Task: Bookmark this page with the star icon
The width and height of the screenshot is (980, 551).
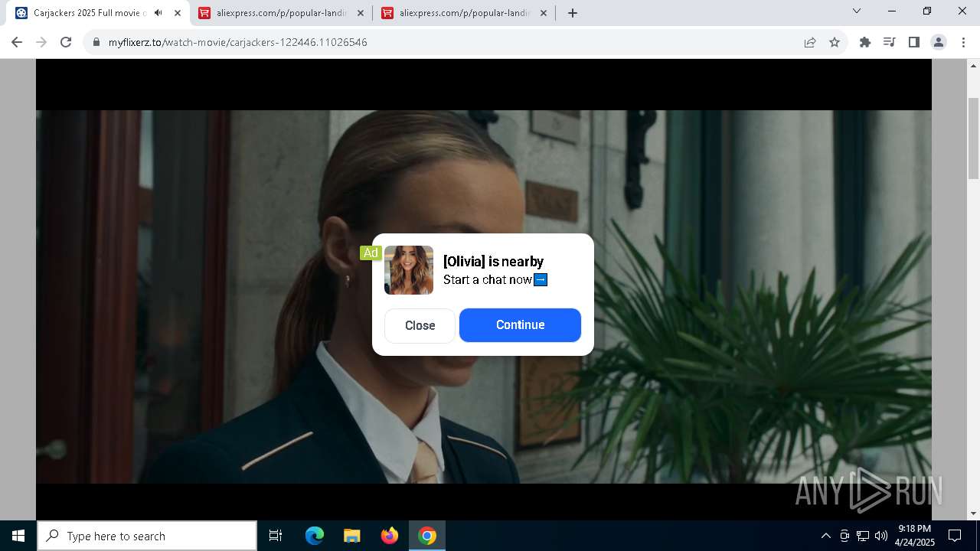Action: (x=835, y=42)
